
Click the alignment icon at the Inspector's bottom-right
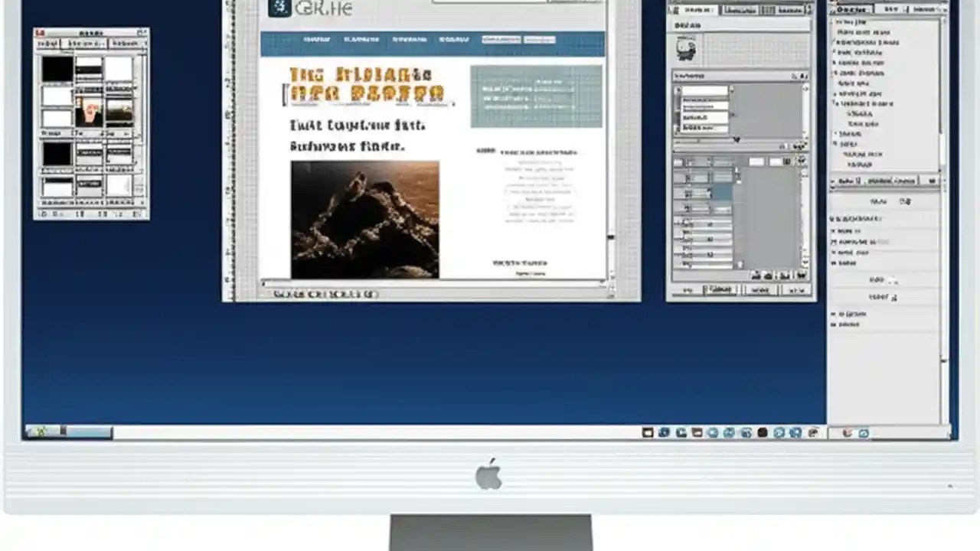tap(800, 275)
